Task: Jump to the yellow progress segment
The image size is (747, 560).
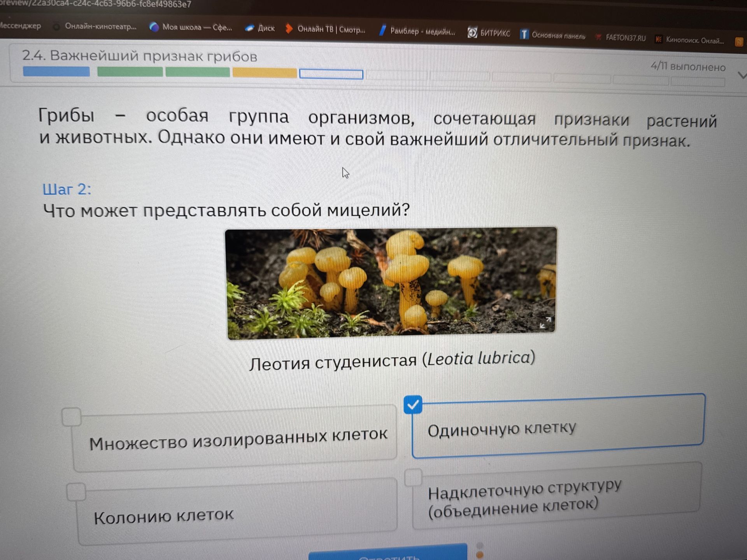Action: [x=265, y=73]
